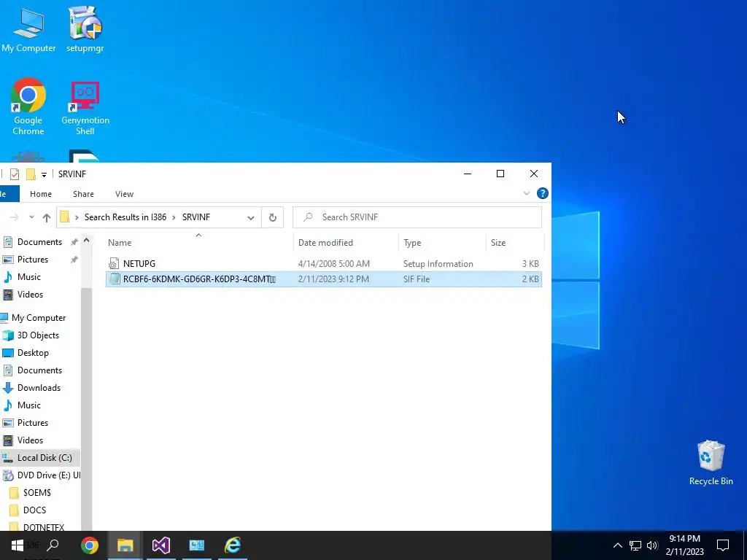Switch to File Explorer on taskbar
This screenshot has height=560, width=747.
coord(125,545)
